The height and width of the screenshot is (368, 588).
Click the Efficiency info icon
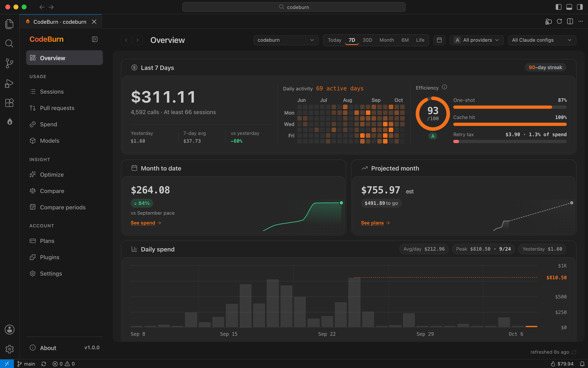point(444,87)
